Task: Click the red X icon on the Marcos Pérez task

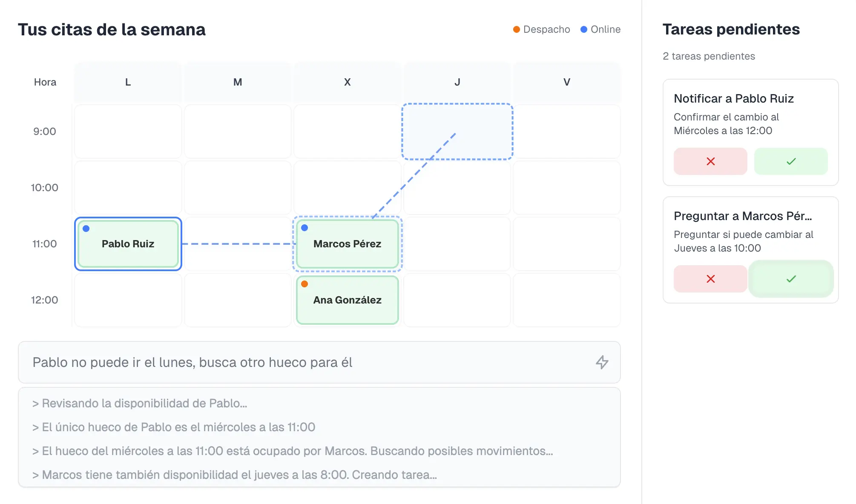Action: [710, 279]
